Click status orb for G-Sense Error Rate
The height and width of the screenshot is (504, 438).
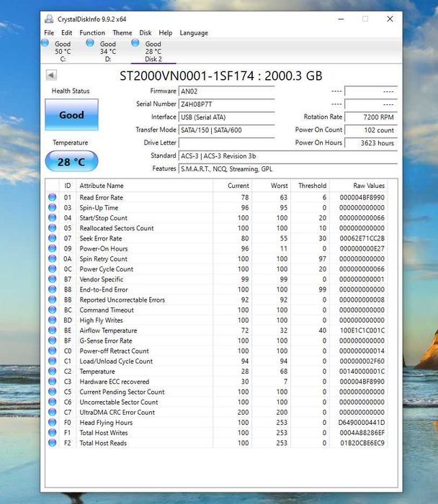point(52,341)
